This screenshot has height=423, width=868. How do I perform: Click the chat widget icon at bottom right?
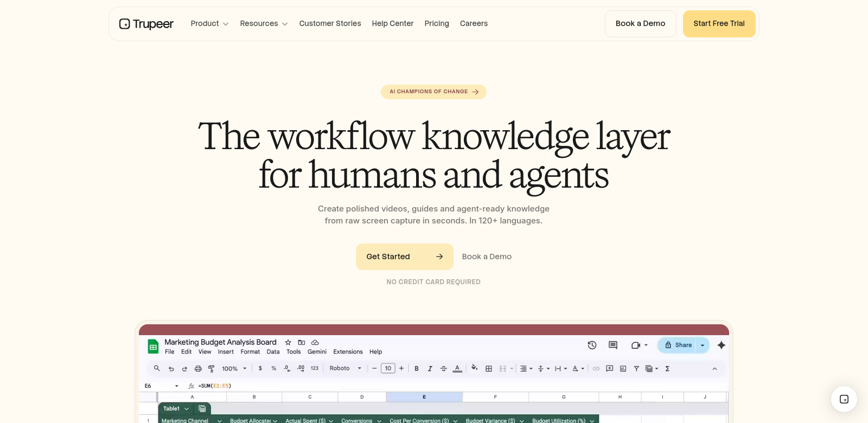(844, 399)
